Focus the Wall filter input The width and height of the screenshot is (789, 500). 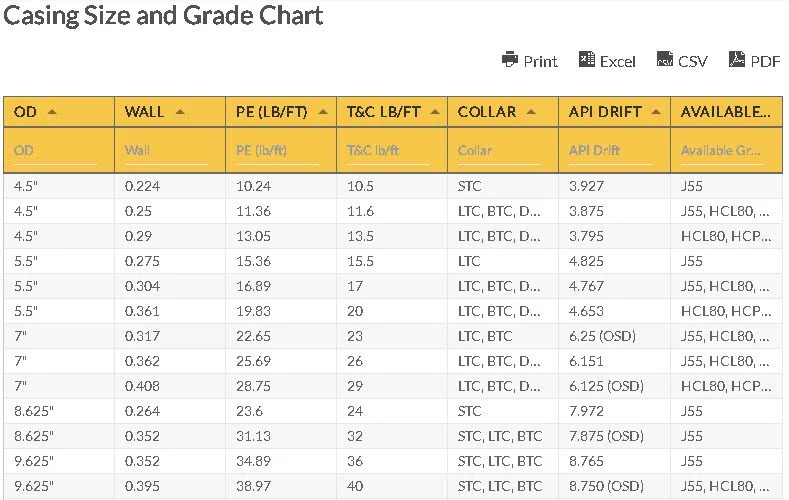(x=166, y=151)
